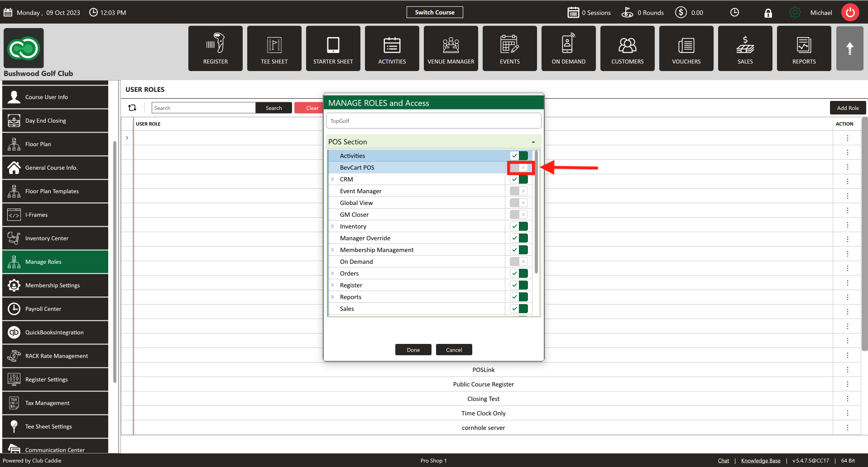The image size is (868, 467).
Task: Open the Vouchers module
Action: tap(686, 48)
